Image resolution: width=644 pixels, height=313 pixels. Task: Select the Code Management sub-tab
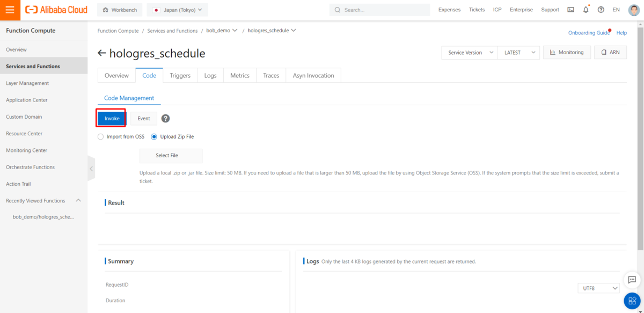tap(129, 98)
